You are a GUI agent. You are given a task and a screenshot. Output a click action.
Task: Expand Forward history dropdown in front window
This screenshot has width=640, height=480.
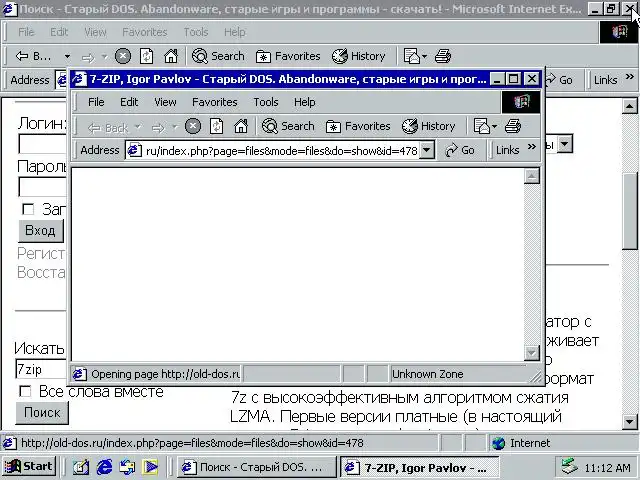175,127
